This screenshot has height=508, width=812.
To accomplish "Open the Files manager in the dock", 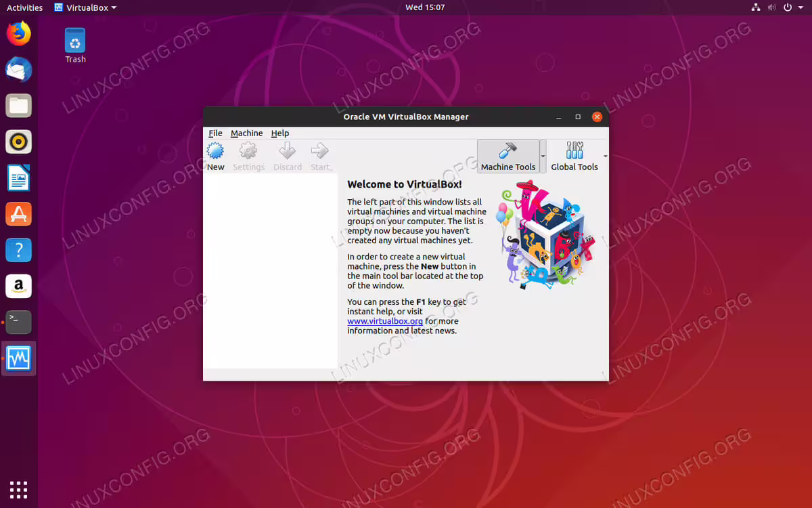I will point(19,106).
